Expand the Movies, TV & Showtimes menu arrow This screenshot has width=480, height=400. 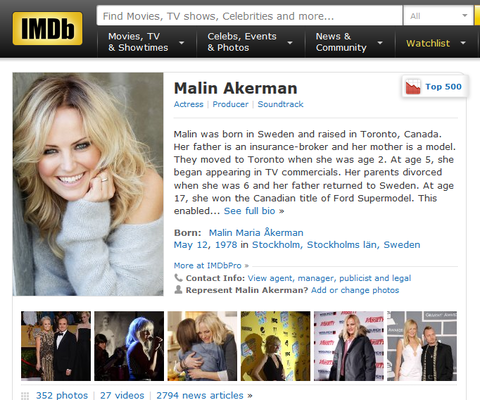(182, 43)
